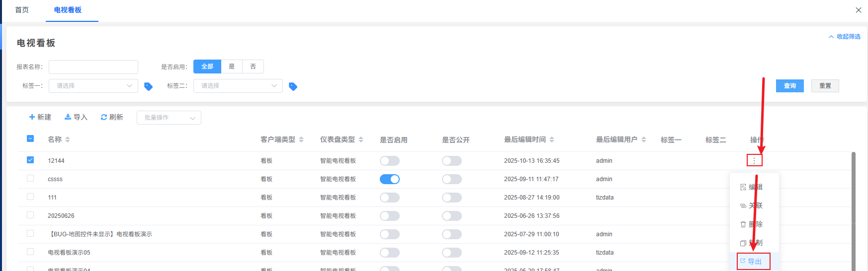The height and width of the screenshot is (271, 868).
Task: Sort by 最后编辑时间 column arrows
Action: pyautogui.click(x=552, y=139)
